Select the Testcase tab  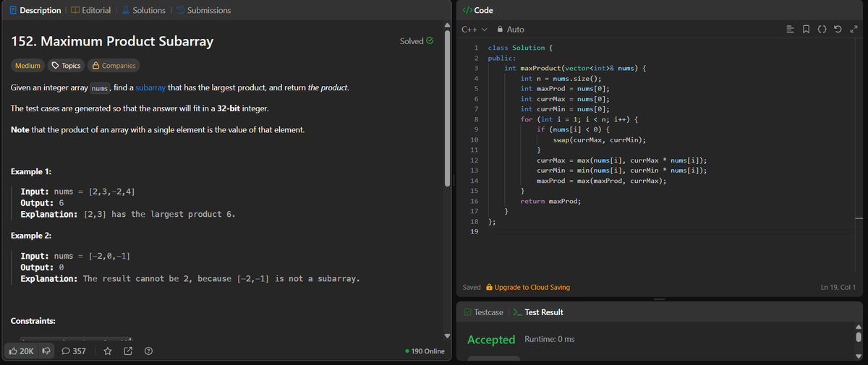pos(484,312)
